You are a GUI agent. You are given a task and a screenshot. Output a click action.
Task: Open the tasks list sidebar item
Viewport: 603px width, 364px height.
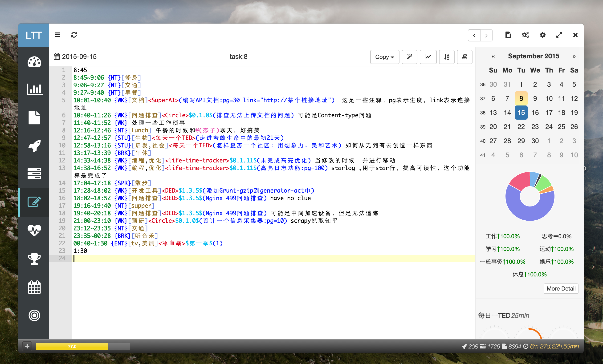[x=34, y=174]
